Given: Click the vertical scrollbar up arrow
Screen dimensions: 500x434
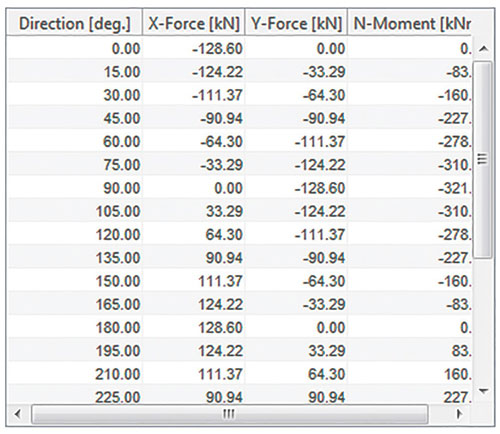Looking at the screenshot, I should tap(483, 49).
